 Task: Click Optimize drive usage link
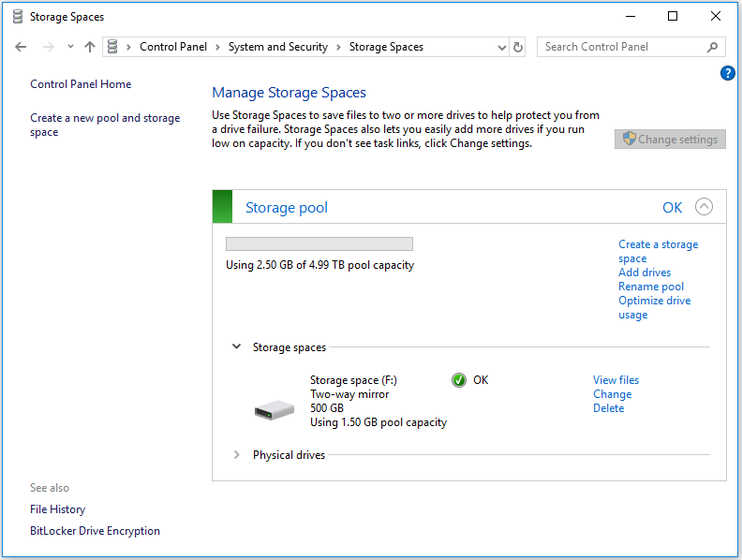click(655, 307)
